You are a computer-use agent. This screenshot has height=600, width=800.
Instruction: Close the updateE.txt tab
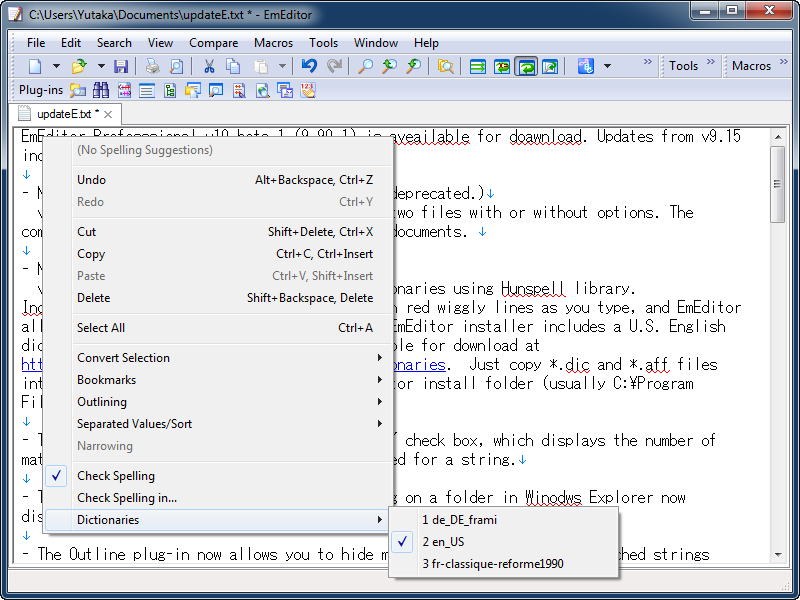[108, 114]
